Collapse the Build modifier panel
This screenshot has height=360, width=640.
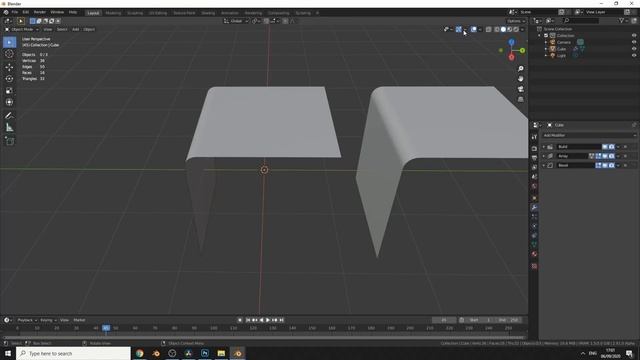click(544, 147)
